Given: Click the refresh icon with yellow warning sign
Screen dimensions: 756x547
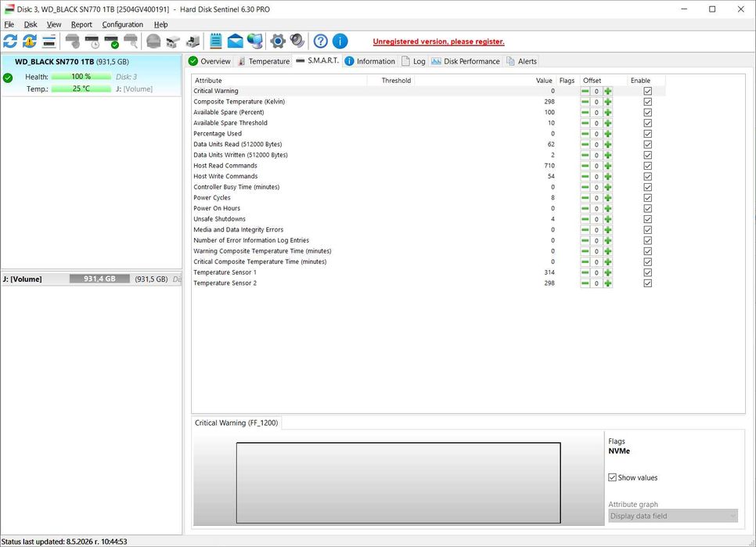Looking at the screenshot, I should pyautogui.click(x=30, y=41).
